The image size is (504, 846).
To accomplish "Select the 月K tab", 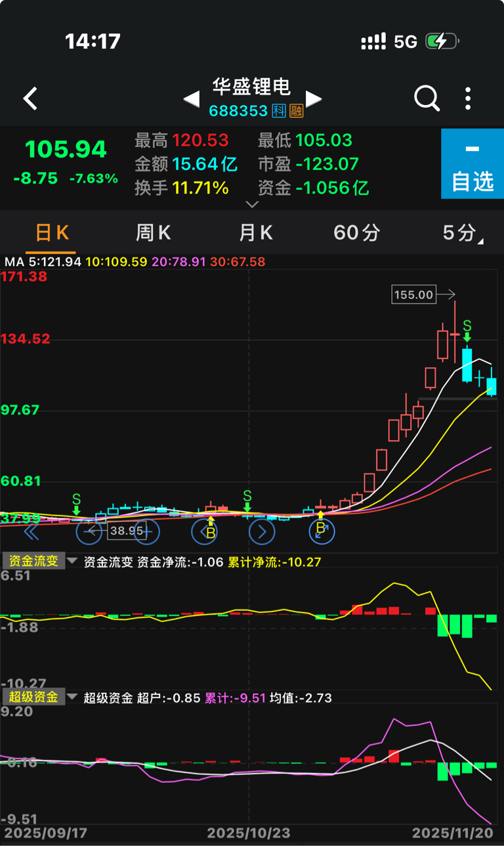I will click(255, 233).
